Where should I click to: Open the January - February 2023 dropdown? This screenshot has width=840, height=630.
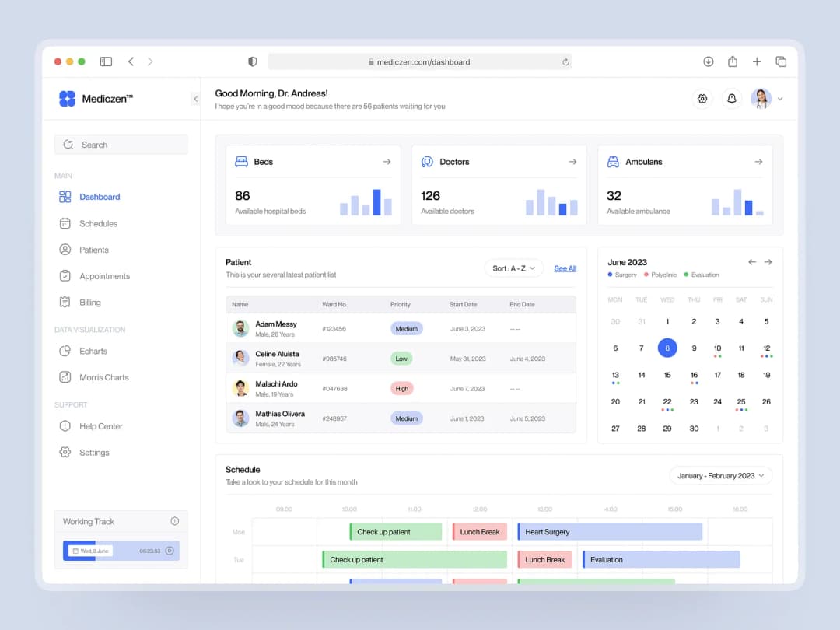pos(720,476)
